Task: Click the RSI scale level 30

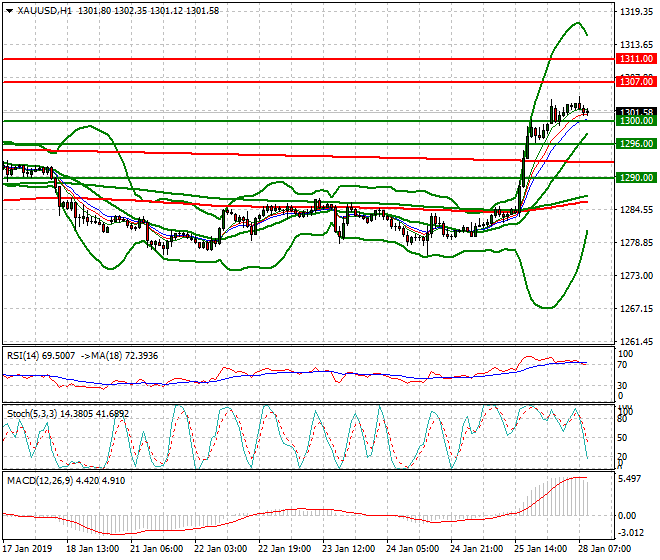Action: [622, 386]
